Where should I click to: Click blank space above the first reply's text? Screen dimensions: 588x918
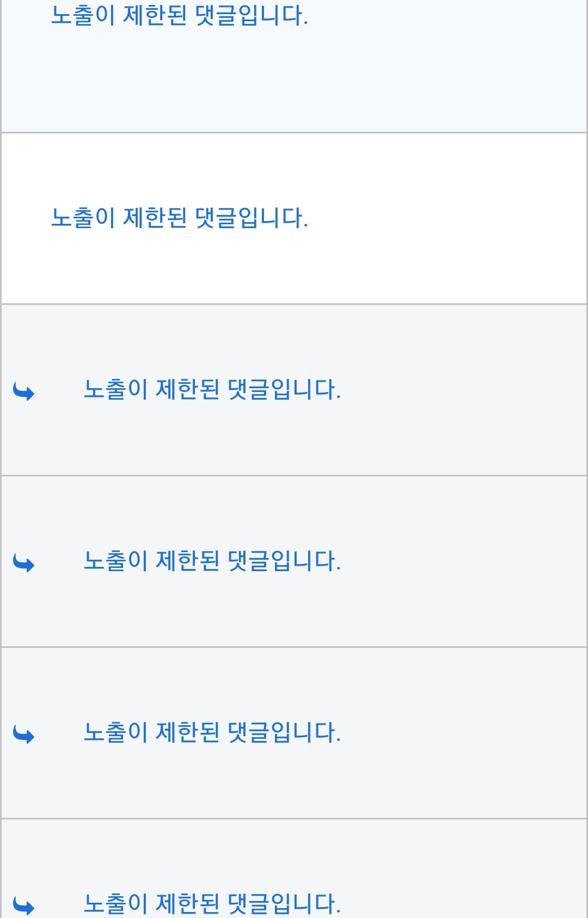coord(294,338)
